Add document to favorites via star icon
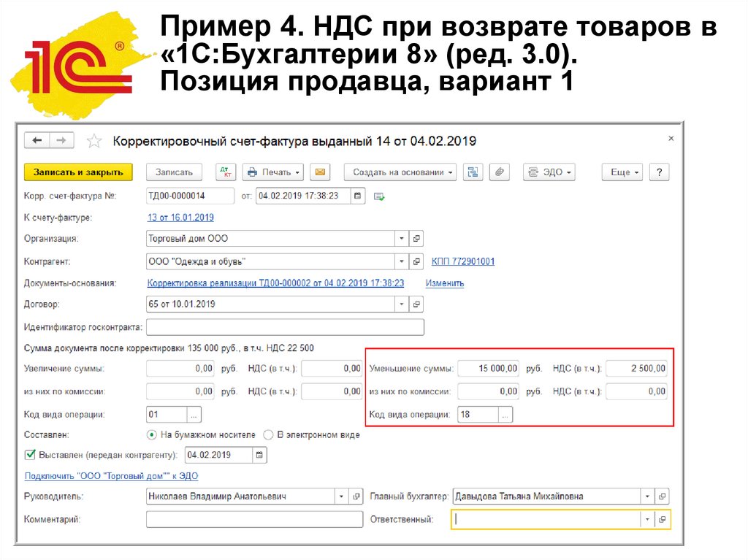The image size is (748, 560). [94, 141]
